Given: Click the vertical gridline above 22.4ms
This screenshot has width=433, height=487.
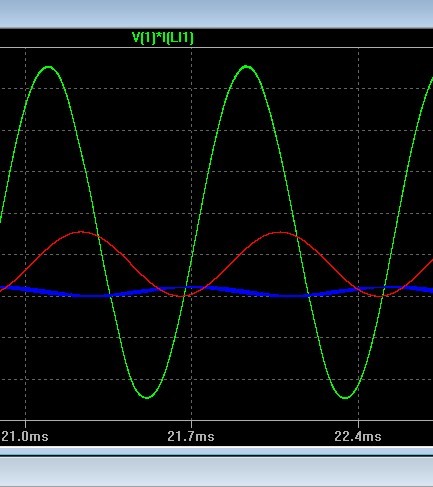Looking at the screenshot, I should pos(358,167).
